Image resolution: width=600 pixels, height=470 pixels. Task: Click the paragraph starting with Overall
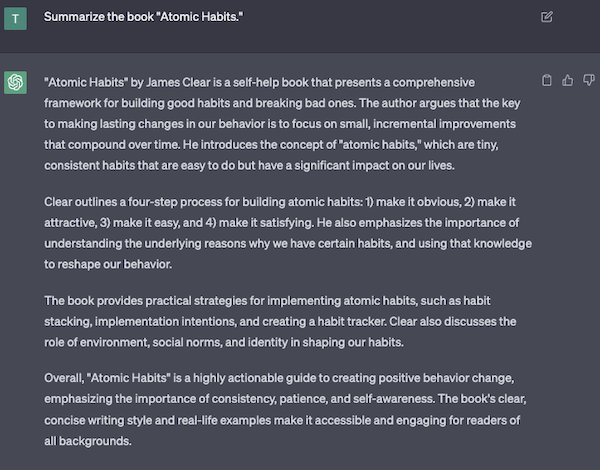point(285,409)
